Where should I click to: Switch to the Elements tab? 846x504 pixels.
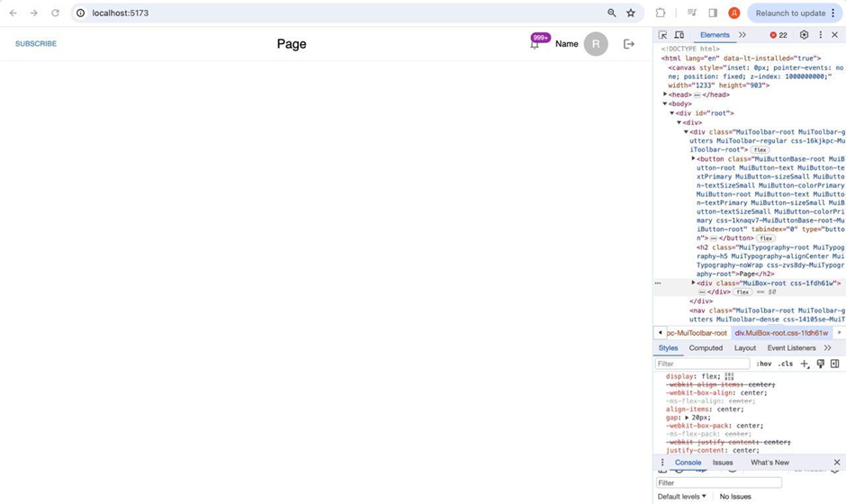[715, 35]
